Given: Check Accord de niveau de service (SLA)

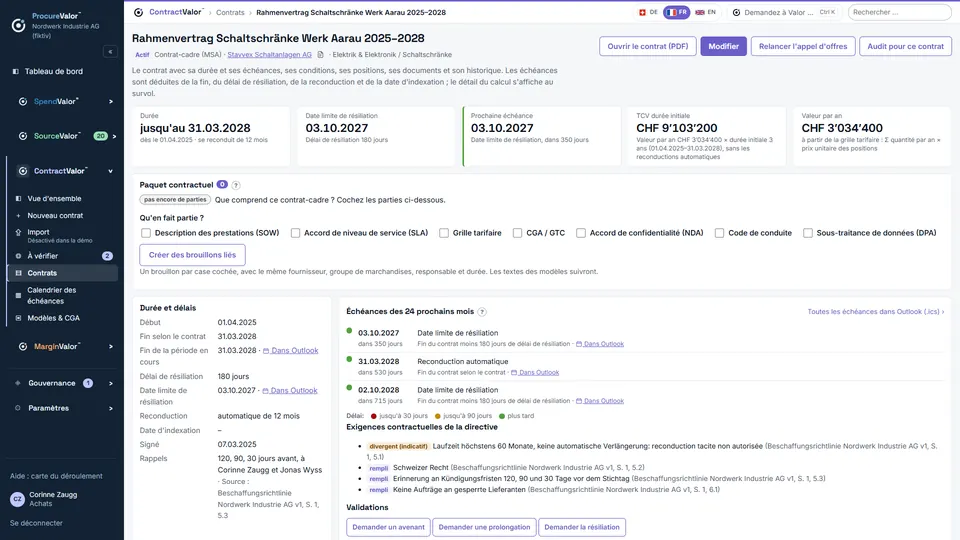Looking at the screenshot, I should pos(295,233).
